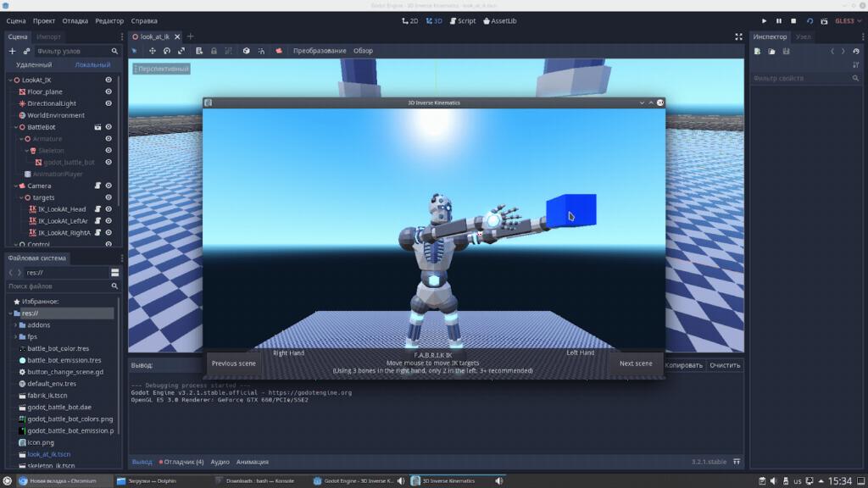The width and height of the screenshot is (868, 488).
Task: Toggle visibility of IK_LookAt_RightA node
Action: click(x=108, y=233)
